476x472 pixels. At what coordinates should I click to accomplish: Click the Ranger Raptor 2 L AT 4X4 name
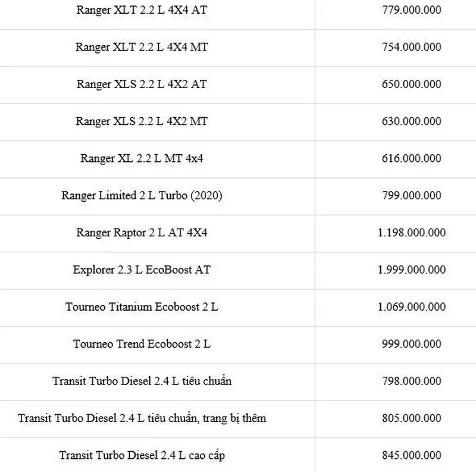tap(142, 233)
